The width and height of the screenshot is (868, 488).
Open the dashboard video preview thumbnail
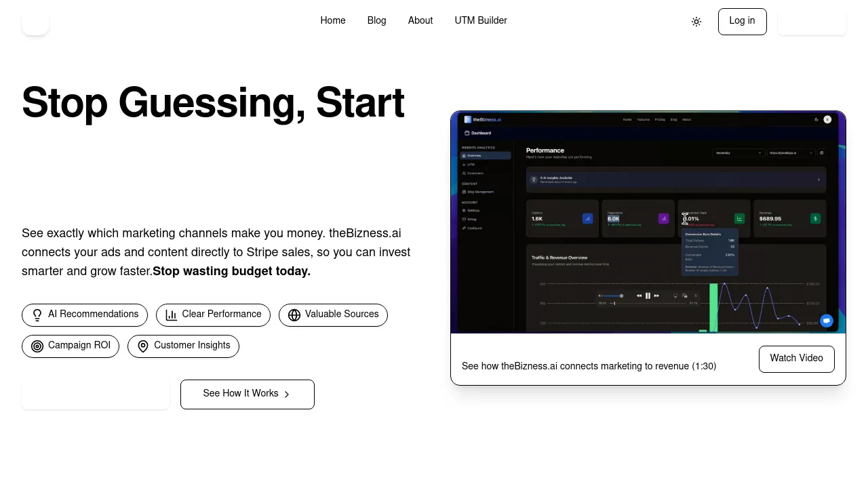pos(648,222)
